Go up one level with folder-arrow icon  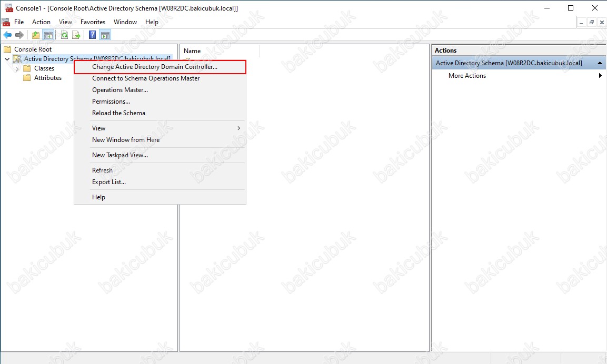tap(36, 35)
